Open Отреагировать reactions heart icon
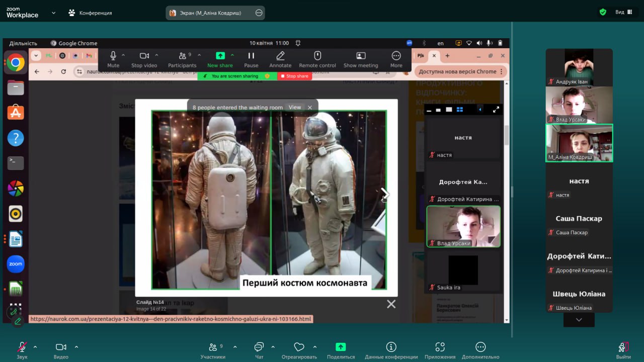The width and height of the screenshot is (644, 362). coord(299,347)
